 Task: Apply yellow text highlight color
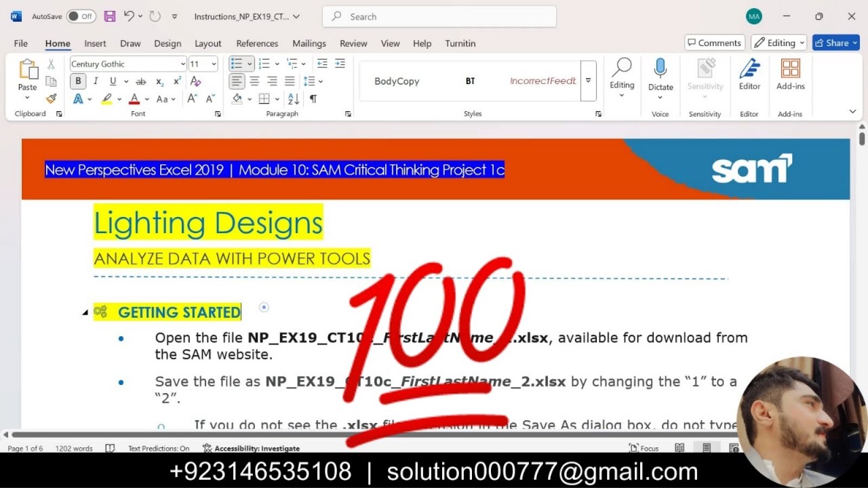click(x=106, y=99)
